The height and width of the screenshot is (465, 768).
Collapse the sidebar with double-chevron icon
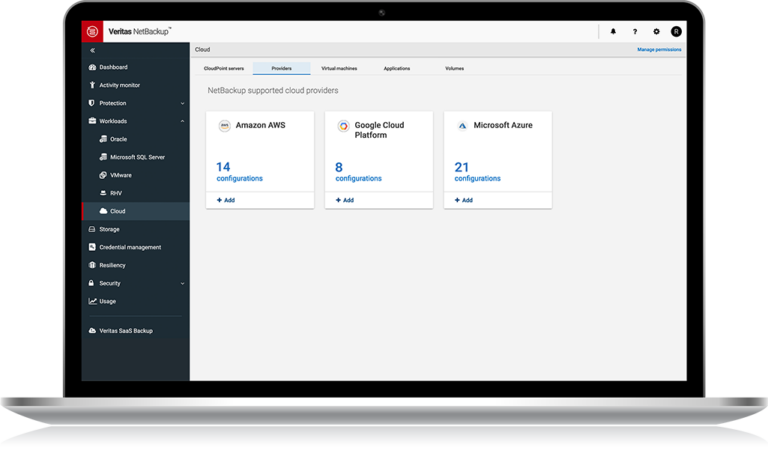(x=93, y=49)
